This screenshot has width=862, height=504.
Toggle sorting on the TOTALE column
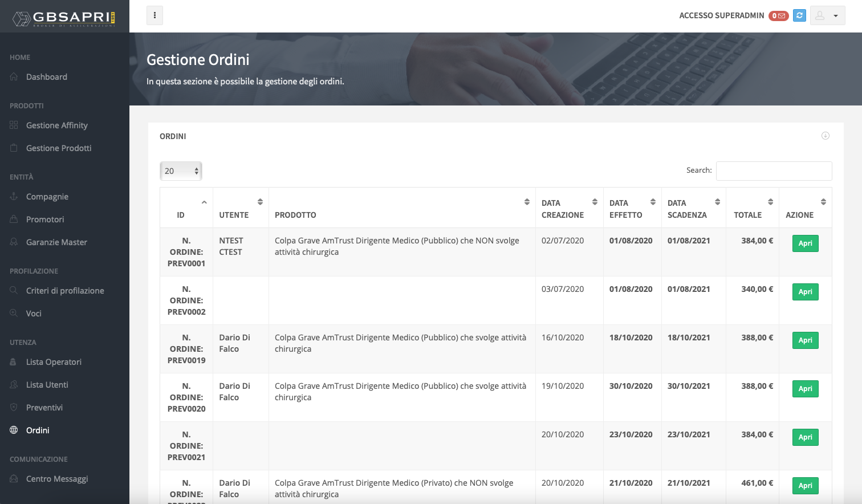(x=769, y=201)
